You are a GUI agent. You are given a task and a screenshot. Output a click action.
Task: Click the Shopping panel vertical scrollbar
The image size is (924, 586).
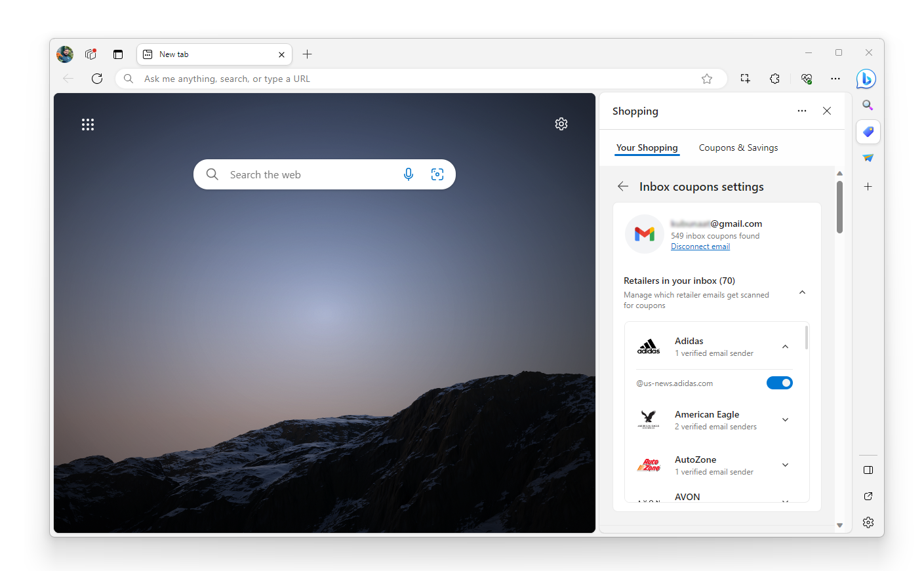tap(839, 207)
